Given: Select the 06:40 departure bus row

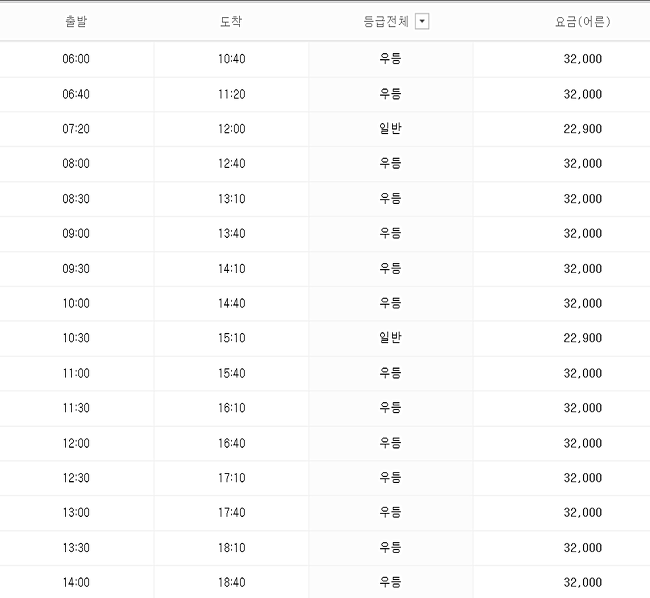Looking at the screenshot, I should pos(325,94).
